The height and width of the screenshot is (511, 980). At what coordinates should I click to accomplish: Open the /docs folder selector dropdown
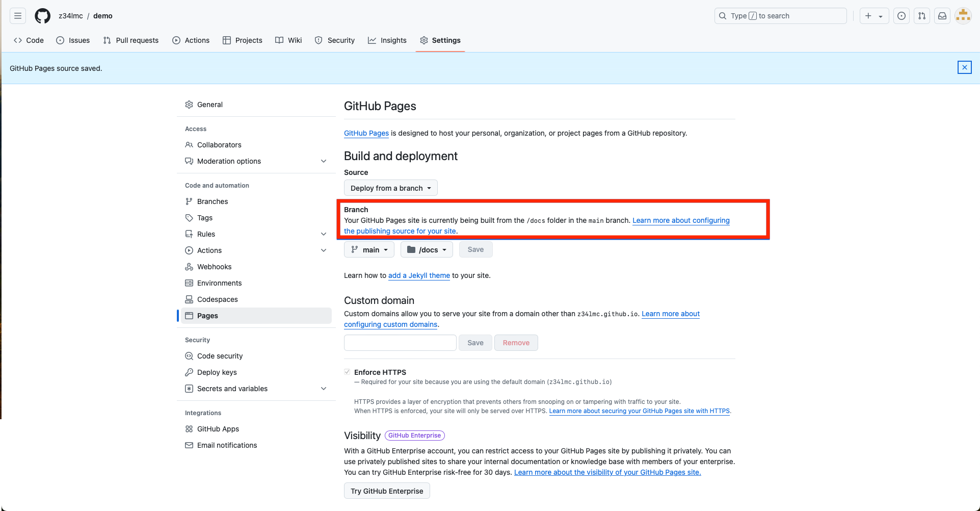pos(427,250)
